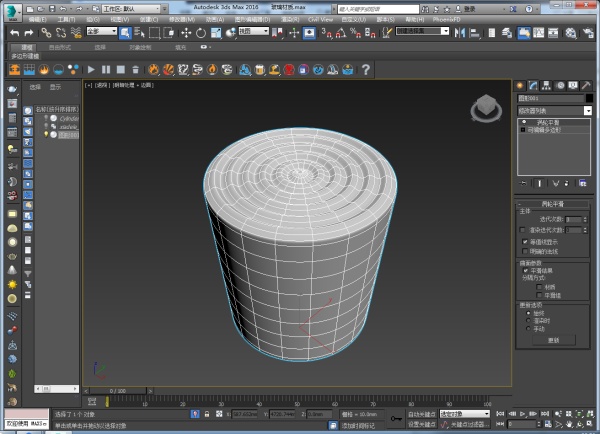The width and height of the screenshot is (600, 434).
Task: Click the time slider 0/100 handle
Action: tap(117, 391)
